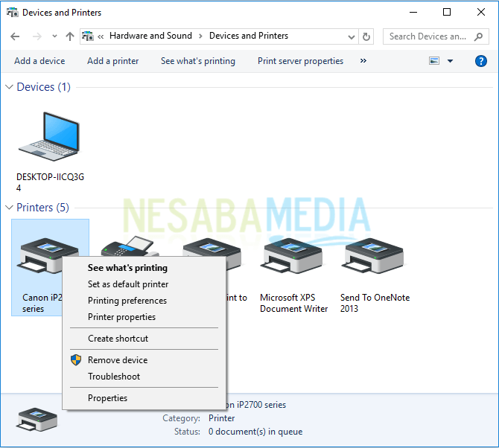Click Add a device

(x=39, y=61)
